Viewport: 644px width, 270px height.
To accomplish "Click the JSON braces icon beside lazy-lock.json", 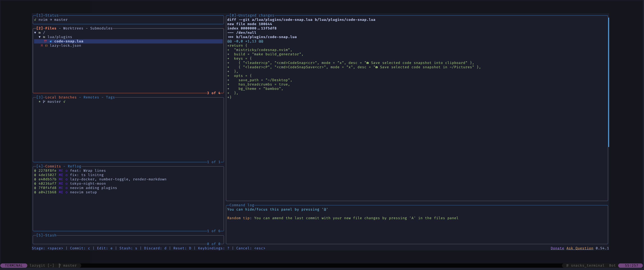I will 46,46.
